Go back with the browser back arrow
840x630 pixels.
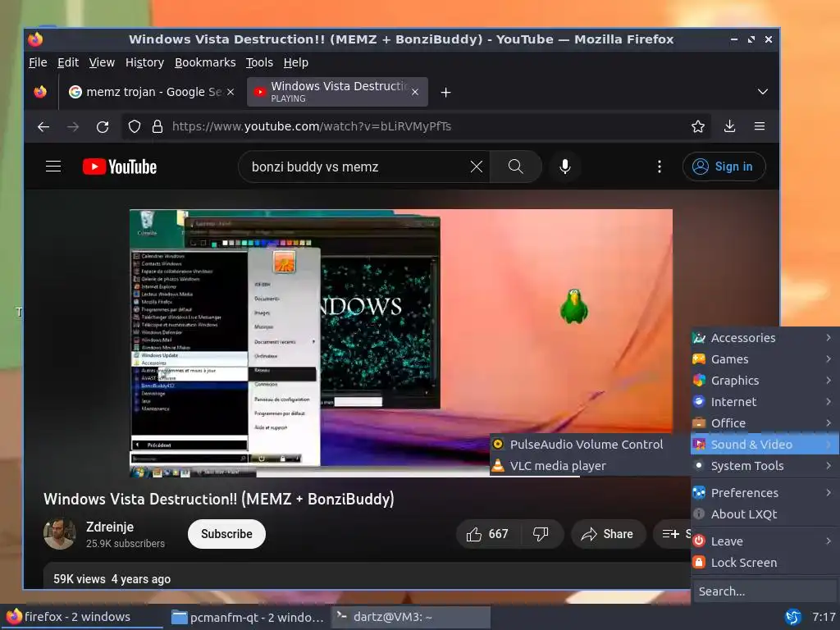coord(43,126)
